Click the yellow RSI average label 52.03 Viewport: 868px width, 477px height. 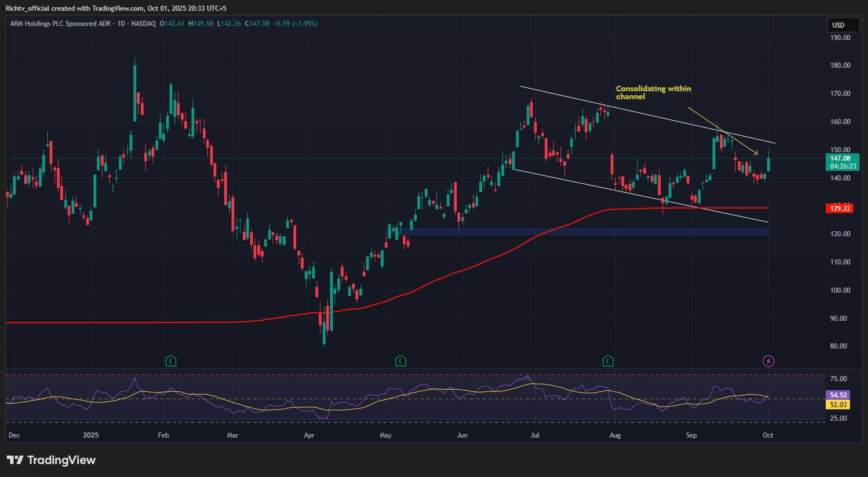838,405
